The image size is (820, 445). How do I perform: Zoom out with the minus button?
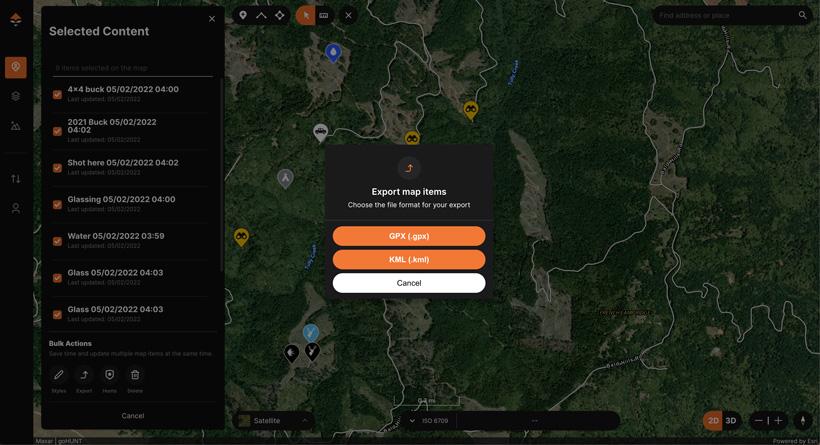click(759, 420)
